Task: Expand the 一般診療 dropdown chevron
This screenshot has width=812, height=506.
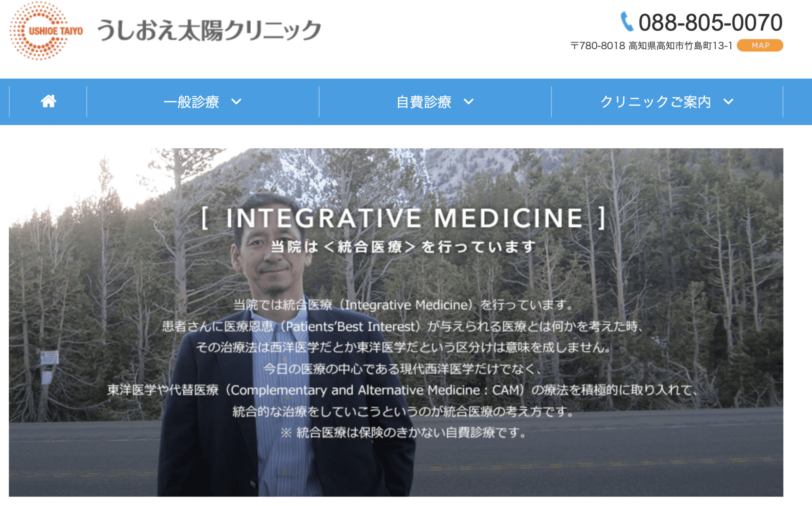Action: pyautogui.click(x=236, y=102)
